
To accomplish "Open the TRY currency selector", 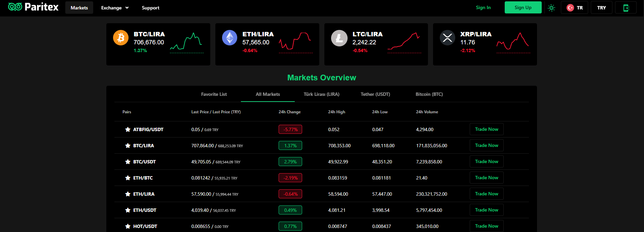I will click(x=602, y=8).
